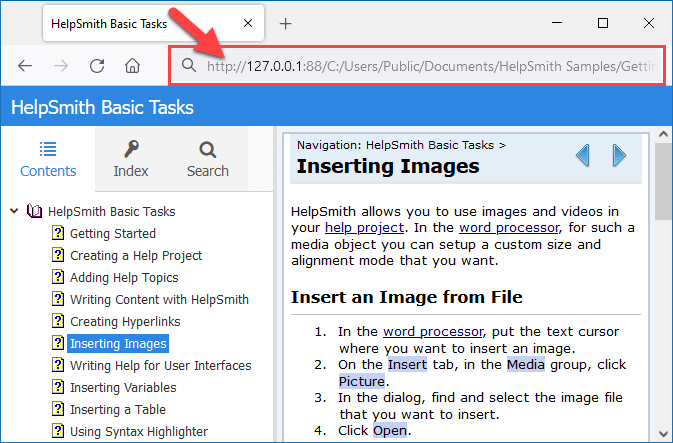Open the Creating Hyperlinks topic
Viewport: 673px width, 443px height.
pos(125,322)
